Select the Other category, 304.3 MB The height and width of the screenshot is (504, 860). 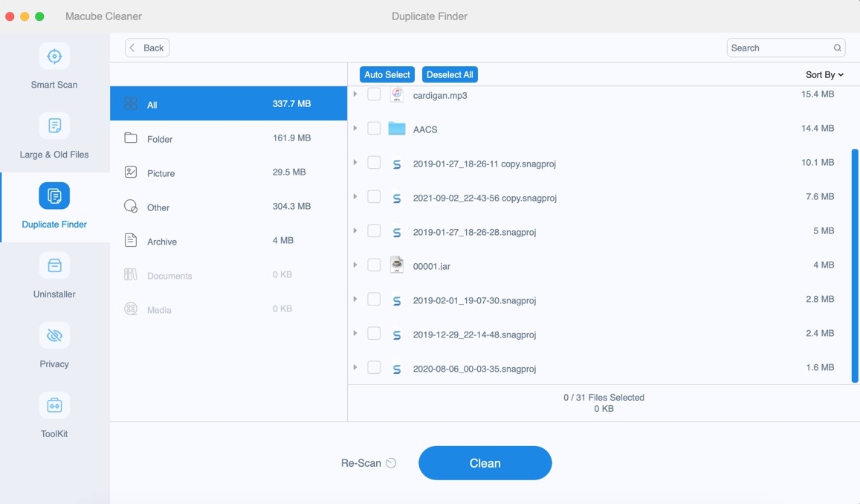point(229,206)
